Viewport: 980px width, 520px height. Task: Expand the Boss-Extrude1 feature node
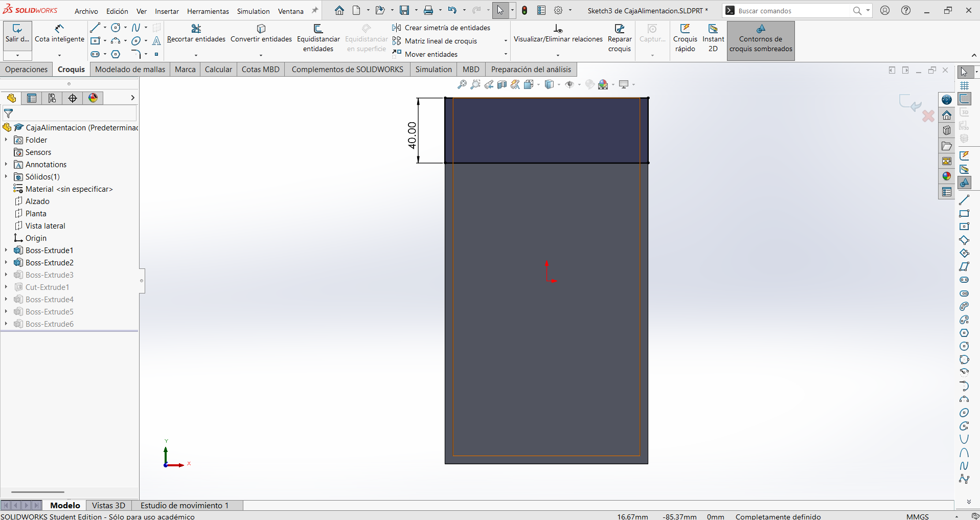click(x=6, y=251)
